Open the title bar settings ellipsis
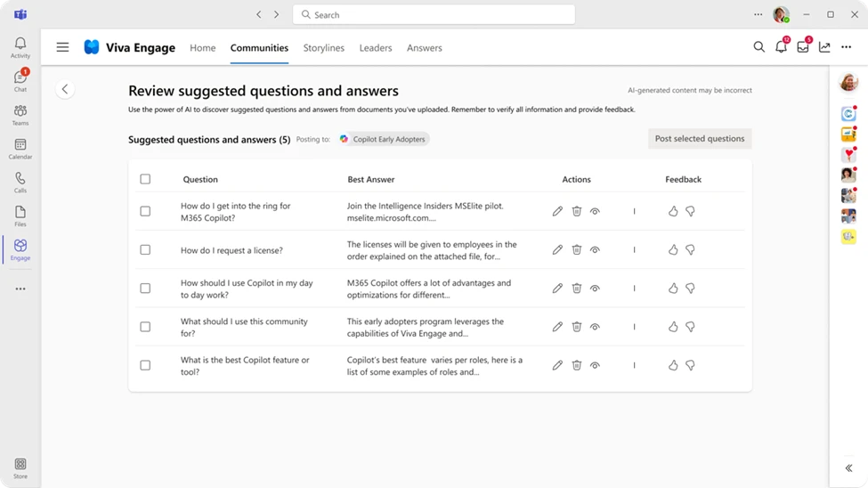868x488 pixels. click(x=758, y=14)
